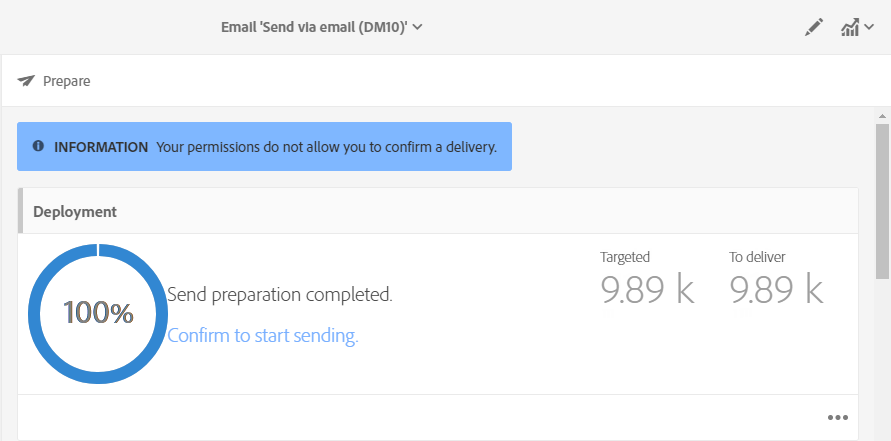The image size is (891, 441).
Task: Click the vertical scrollbar thumb
Action: tap(882, 200)
